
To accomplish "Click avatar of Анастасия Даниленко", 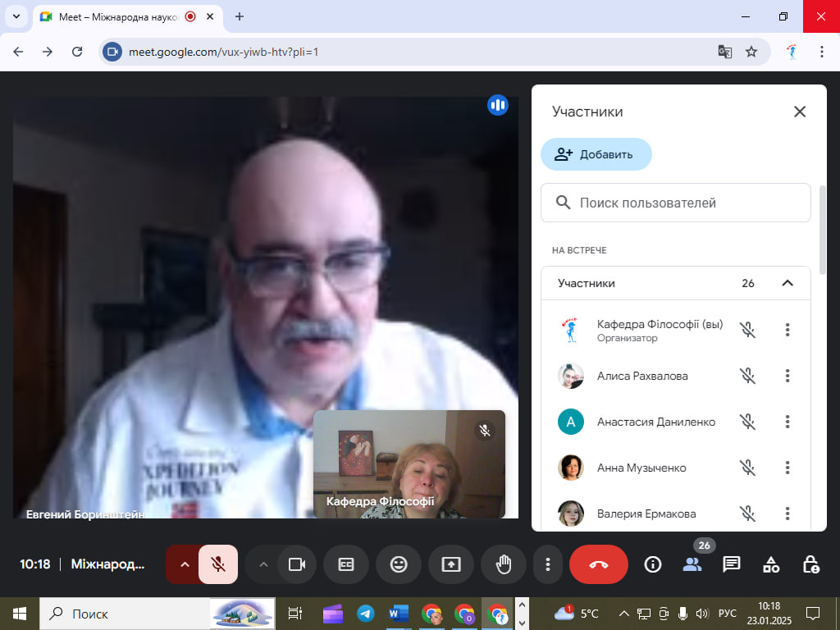I will click(571, 422).
